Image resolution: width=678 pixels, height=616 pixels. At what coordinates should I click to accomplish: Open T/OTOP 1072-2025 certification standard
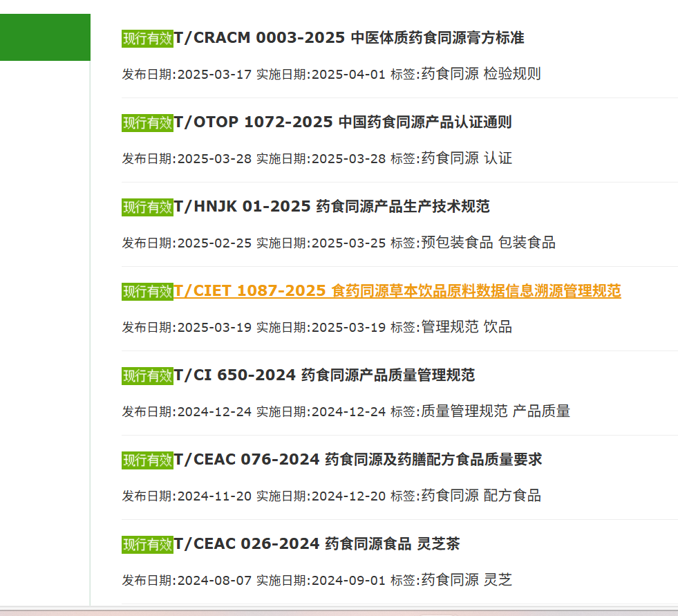(x=343, y=122)
